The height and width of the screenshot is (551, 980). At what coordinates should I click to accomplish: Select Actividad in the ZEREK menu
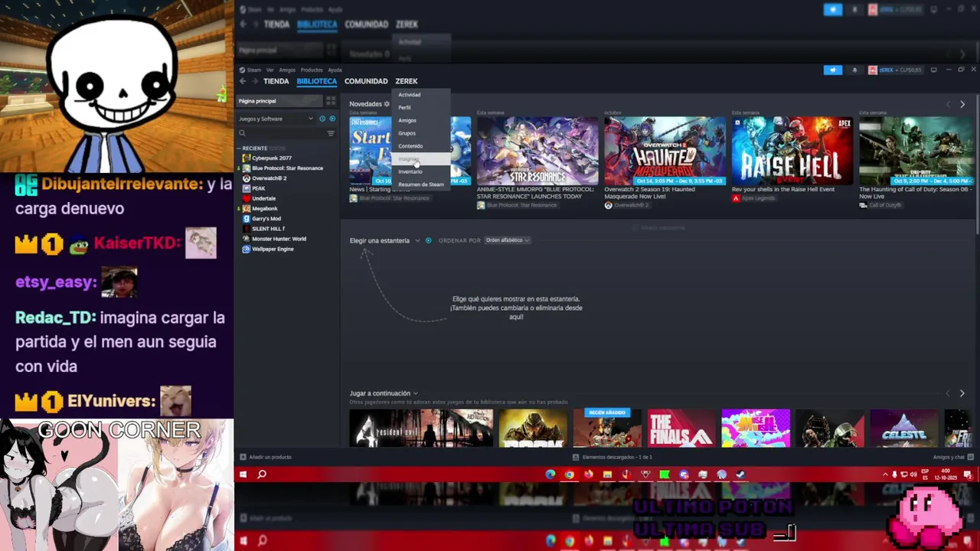420,95
